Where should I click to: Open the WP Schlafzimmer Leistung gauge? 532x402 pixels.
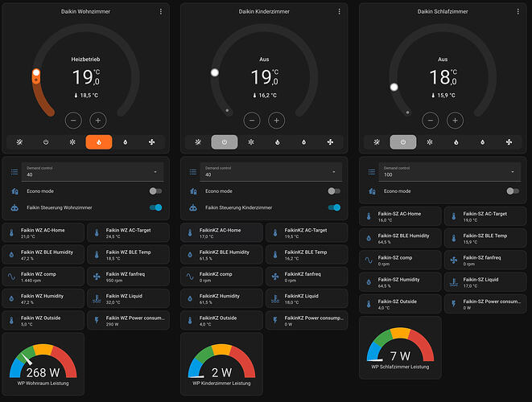400,348
